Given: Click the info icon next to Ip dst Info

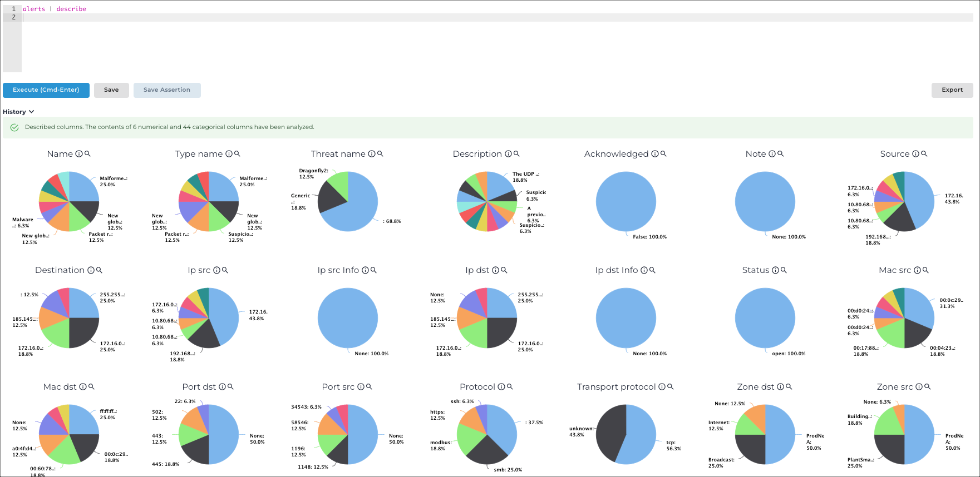Looking at the screenshot, I should click(x=644, y=270).
